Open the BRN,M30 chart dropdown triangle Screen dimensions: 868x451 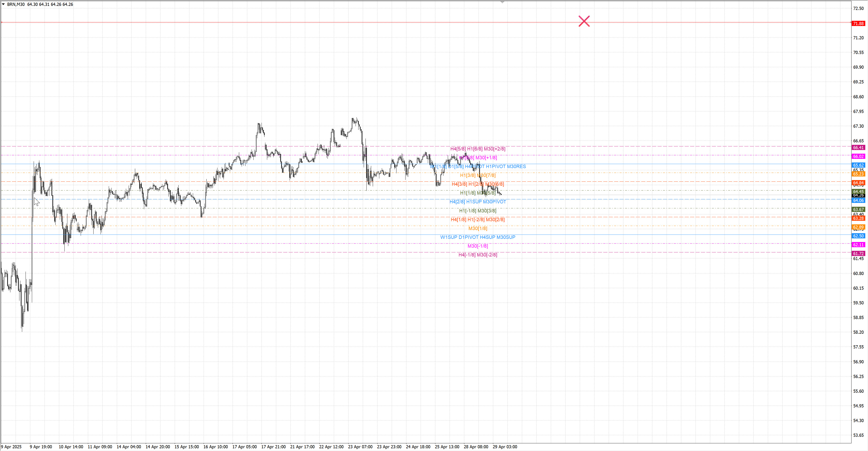pos(3,4)
